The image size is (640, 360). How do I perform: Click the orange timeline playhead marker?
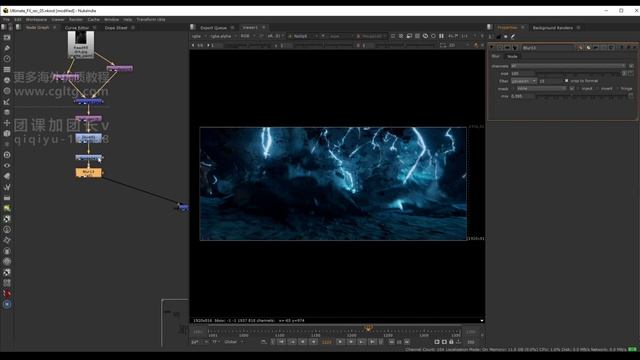click(x=368, y=328)
